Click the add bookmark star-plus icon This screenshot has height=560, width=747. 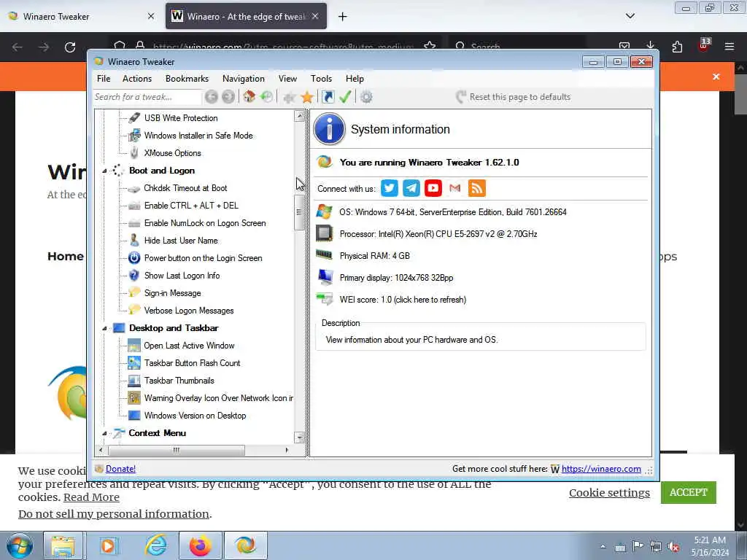289,98
